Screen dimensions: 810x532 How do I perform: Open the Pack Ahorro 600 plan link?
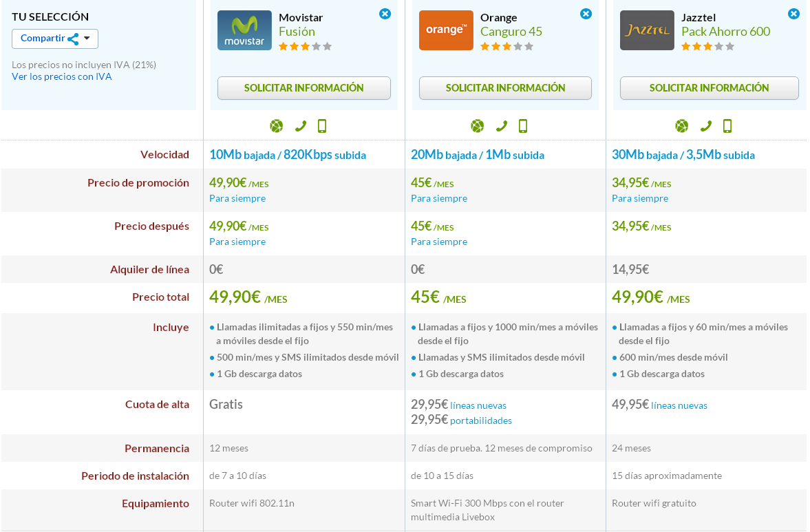point(726,32)
